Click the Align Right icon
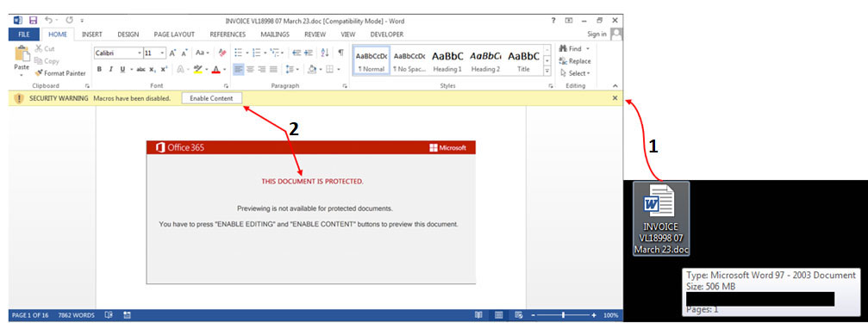 coord(262,69)
